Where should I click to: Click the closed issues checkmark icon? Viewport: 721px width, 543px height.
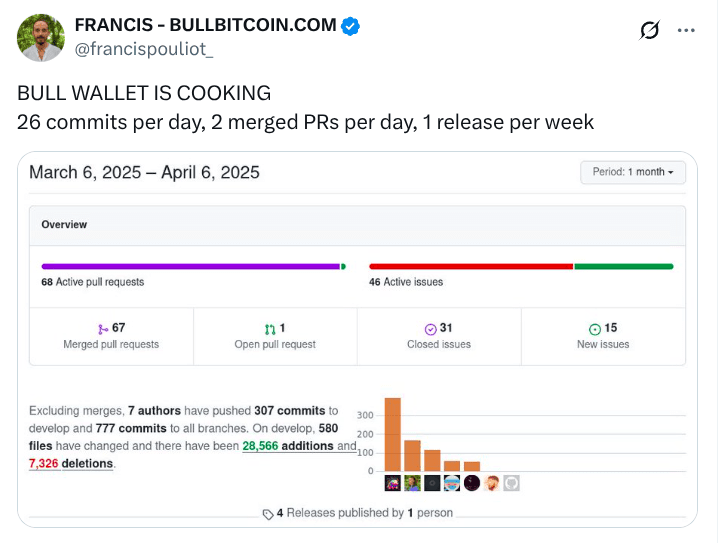430,329
